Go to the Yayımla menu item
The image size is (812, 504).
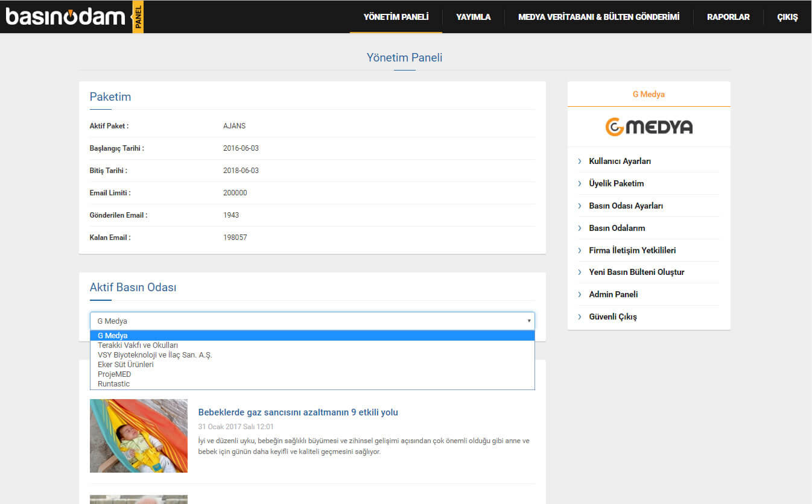click(x=473, y=17)
